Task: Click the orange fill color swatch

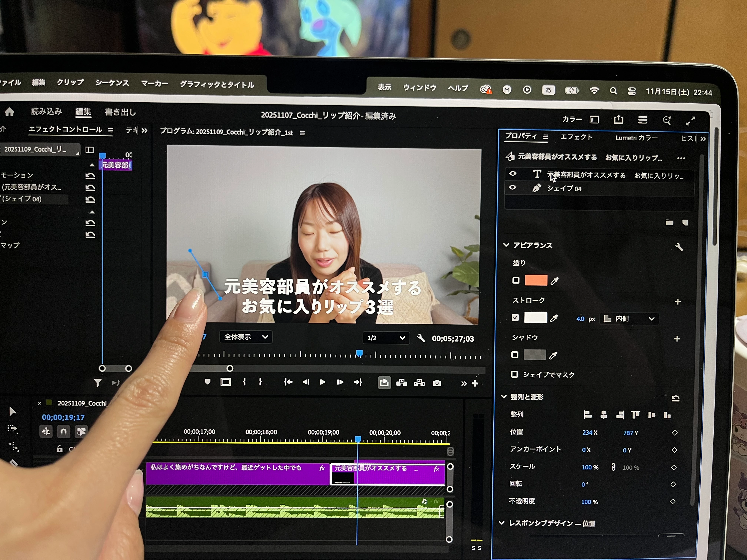Action: [536, 280]
